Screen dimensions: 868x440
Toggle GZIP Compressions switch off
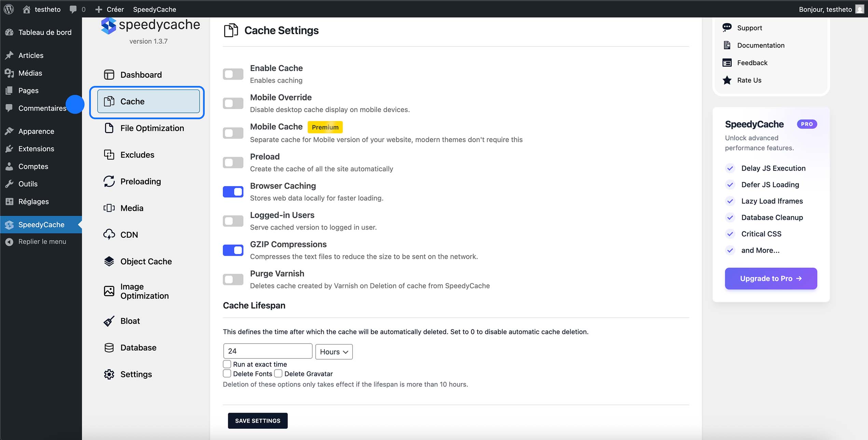pyautogui.click(x=233, y=250)
